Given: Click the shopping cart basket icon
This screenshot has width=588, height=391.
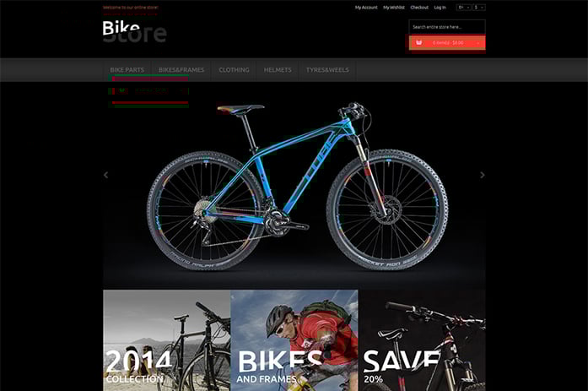Looking at the screenshot, I should tap(419, 42).
